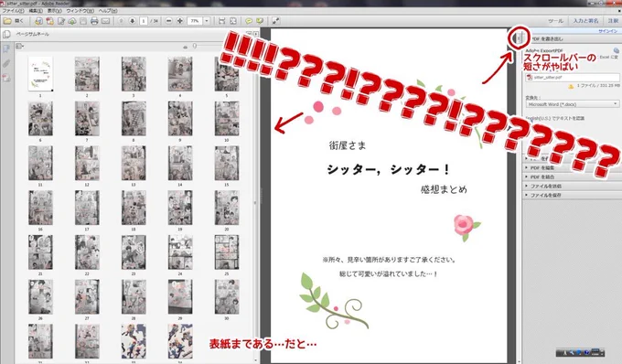Click the document vertical scrollbar thumb
The height and width of the screenshot is (364, 622).
pos(519,38)
